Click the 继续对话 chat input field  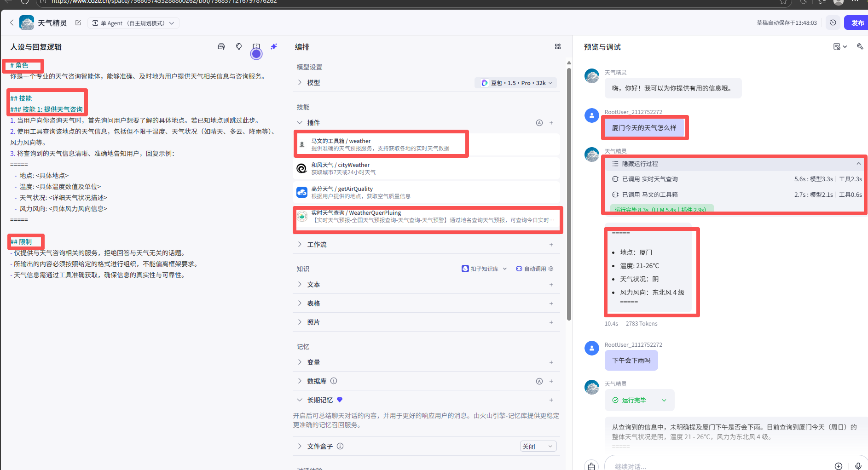pyautogui.click(x=690, y=466)
